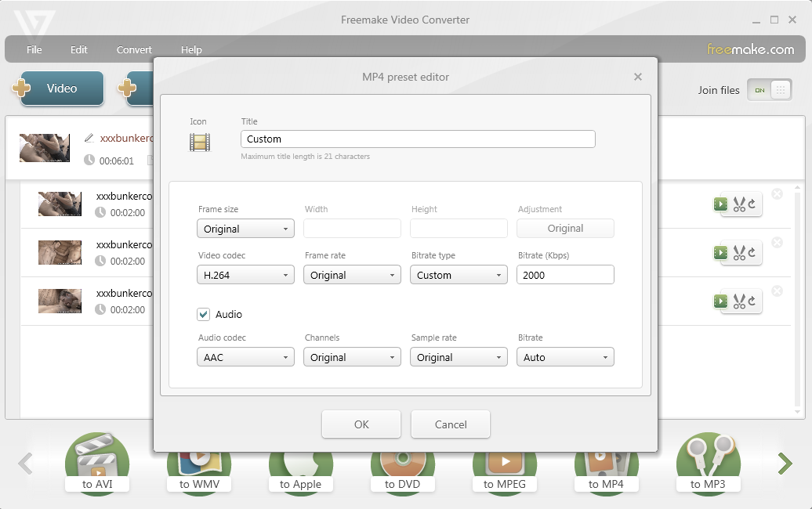Open the Frame size dropdown
812x509 pixels.
245,229
